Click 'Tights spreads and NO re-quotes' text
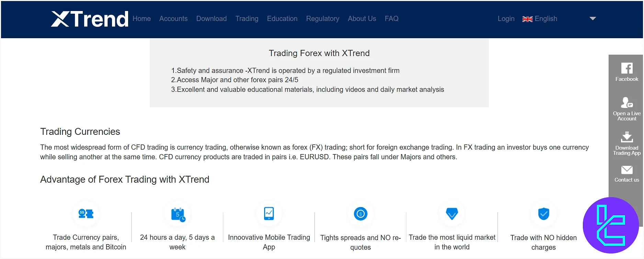644x259 pixels. pyautogui.click(x=361, y=242)
